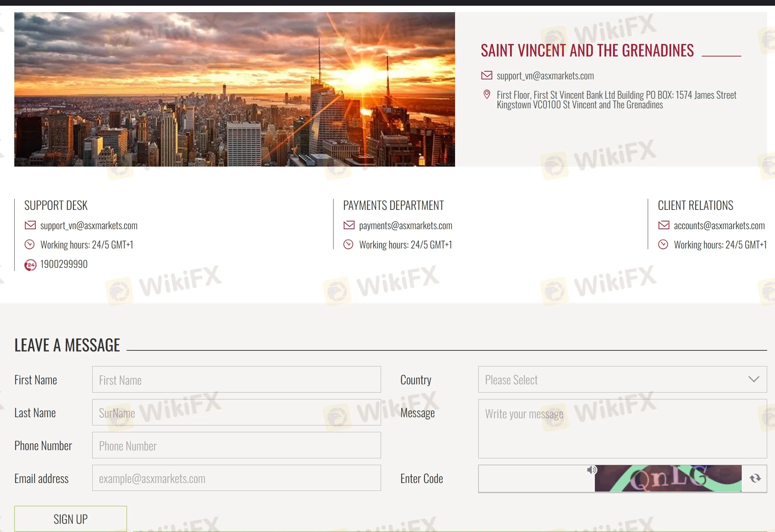775x532 pixels.
Task: Click into the SurName input field
Action: click(236, 412)
